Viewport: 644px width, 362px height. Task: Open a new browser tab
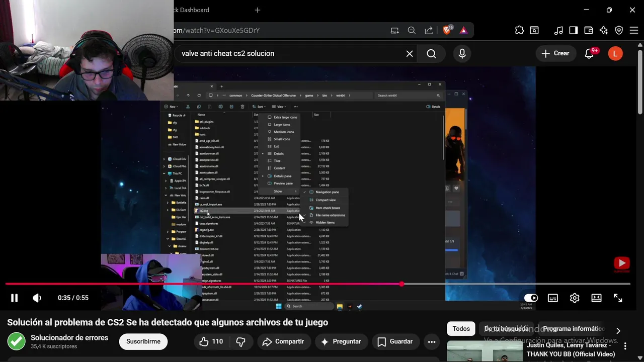[258, 10]
